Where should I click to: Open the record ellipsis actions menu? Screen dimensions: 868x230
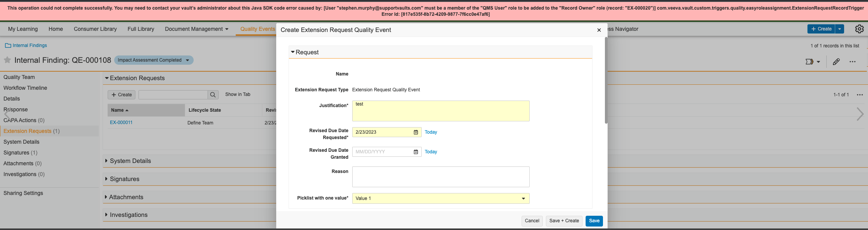852,62
